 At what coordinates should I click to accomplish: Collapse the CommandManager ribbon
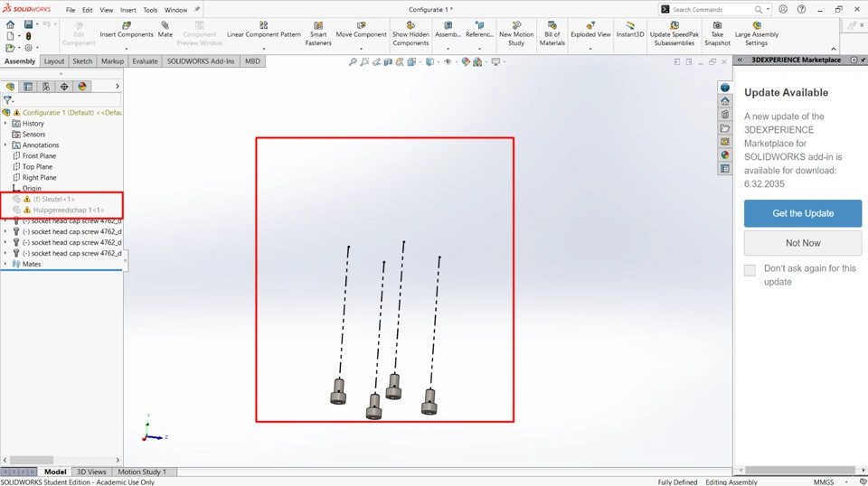(833, 49)
